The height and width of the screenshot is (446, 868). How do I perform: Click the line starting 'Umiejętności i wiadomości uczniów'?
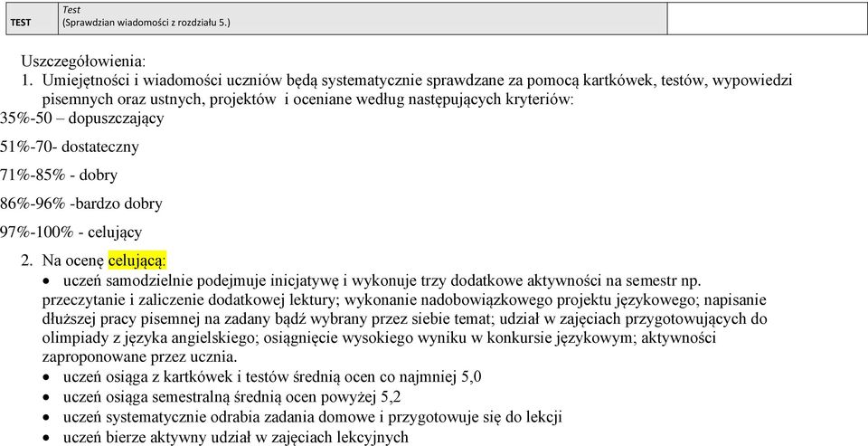point(417,81)
